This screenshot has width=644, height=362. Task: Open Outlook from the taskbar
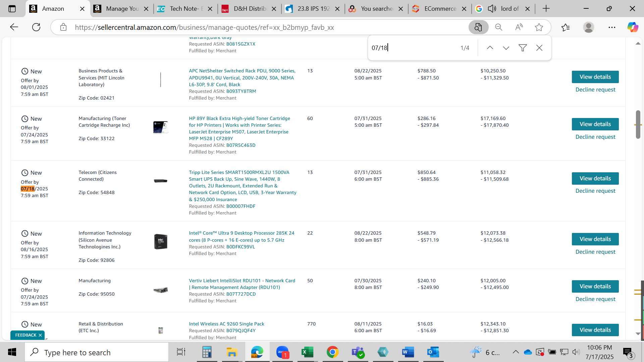tap(433, 352)
